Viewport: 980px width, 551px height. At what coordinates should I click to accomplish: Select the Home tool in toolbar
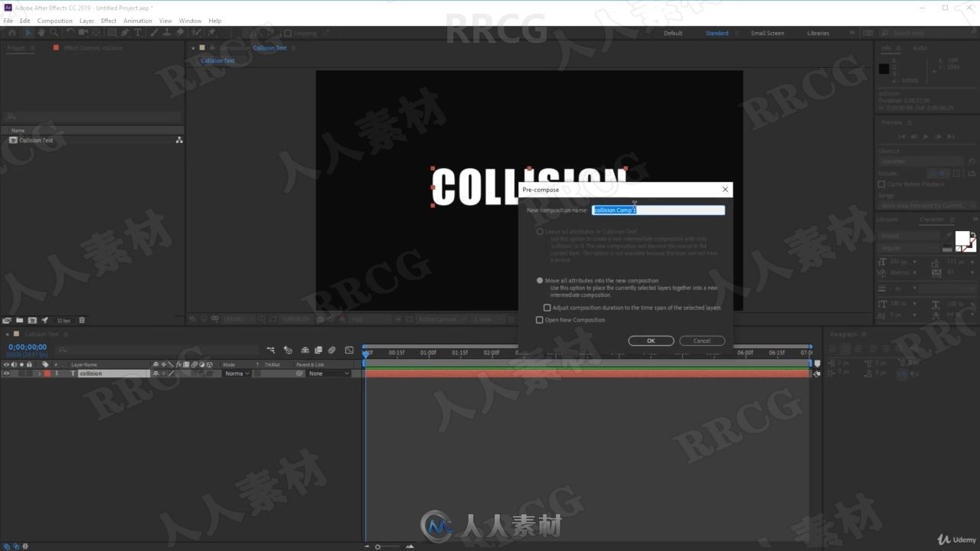point(12,33)
